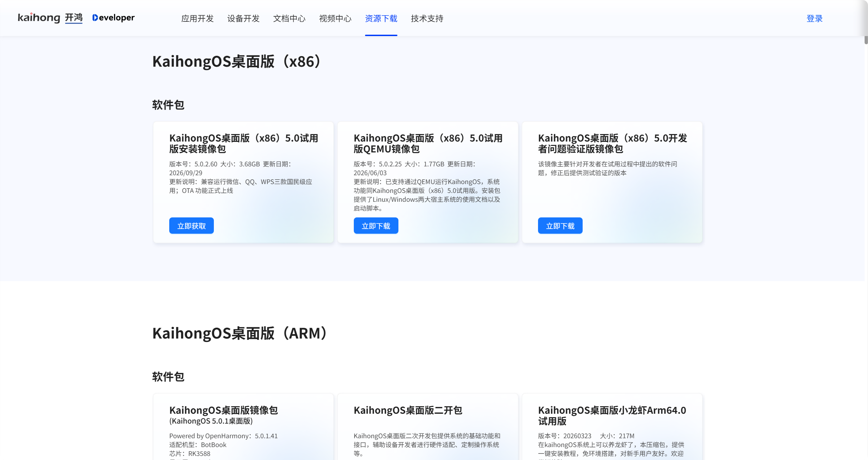The width and height of the screenshot is (868, 460).
Task: Open the 5.0开发者问题验证版镜像包 card title
Action: point(613,144)
